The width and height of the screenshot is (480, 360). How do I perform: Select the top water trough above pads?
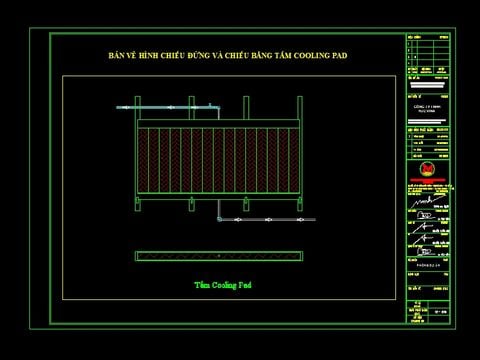tap(218, 124)
